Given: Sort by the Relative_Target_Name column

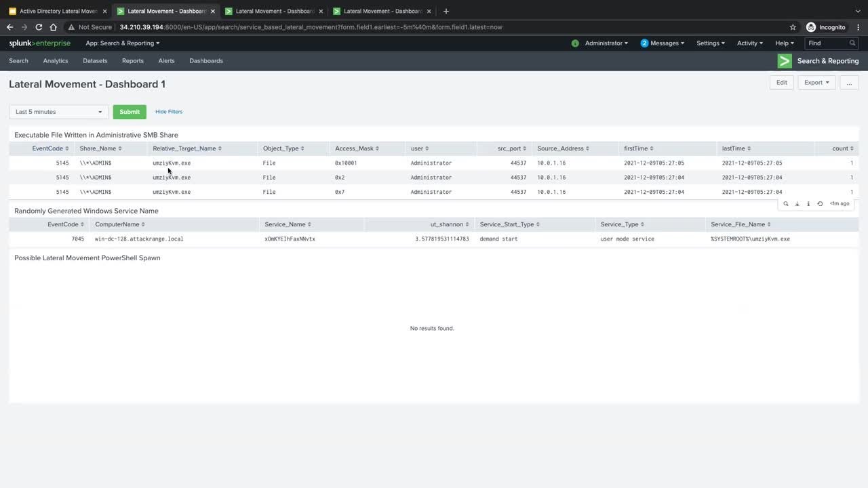Looking at the screenshot, I should pos(187,148).
